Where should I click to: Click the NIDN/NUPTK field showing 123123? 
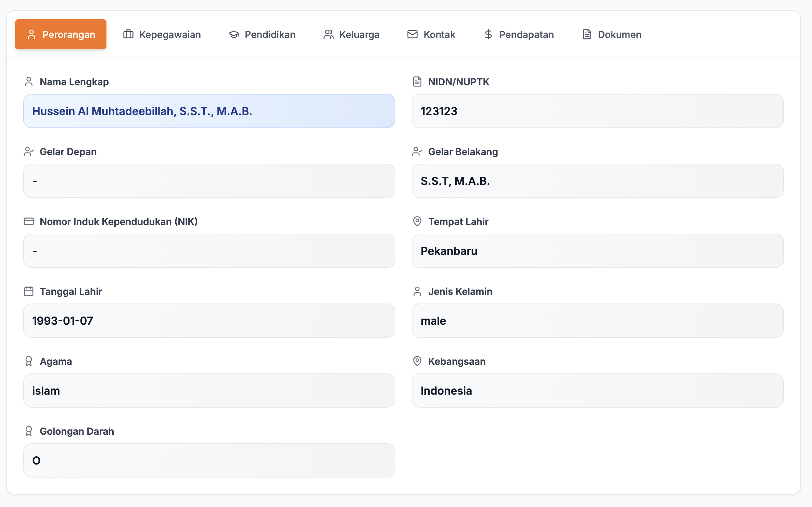coord(597,111)
